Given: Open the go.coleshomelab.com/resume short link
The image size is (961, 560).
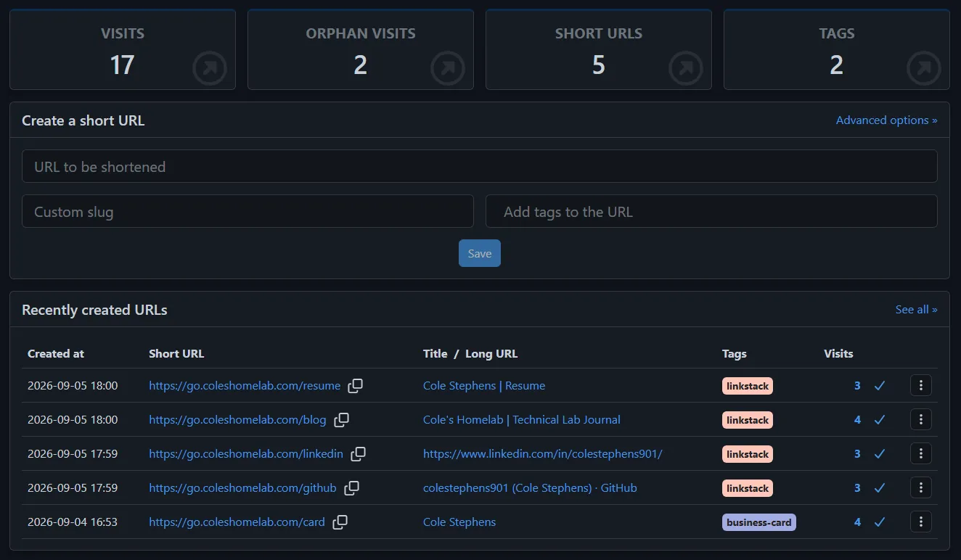Looking at the screenshot, I should pos(245,386).
